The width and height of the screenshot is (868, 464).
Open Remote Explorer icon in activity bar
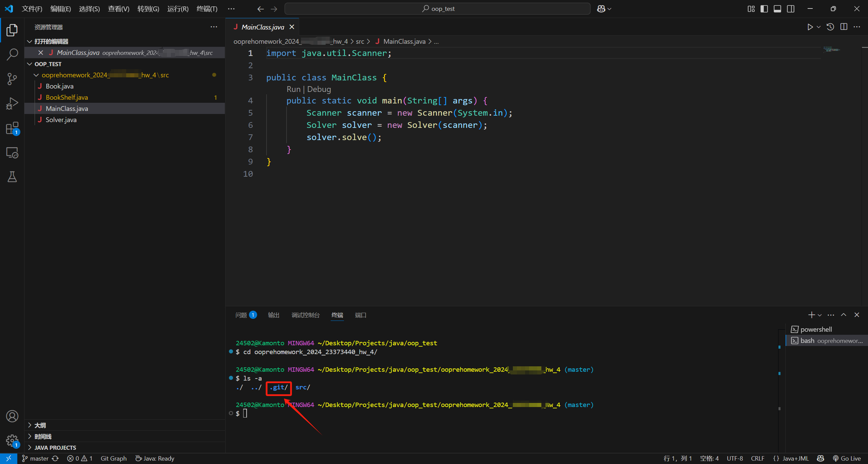click(12, 153)
